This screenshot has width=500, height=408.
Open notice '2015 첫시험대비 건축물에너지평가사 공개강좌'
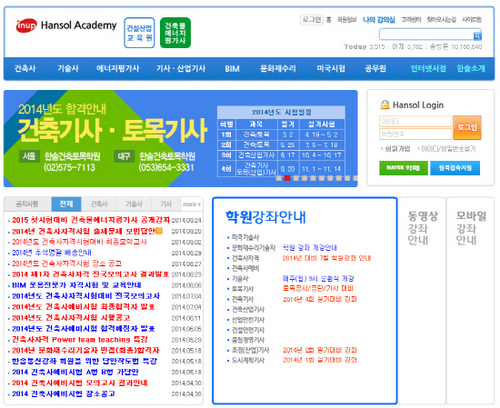click(91, 220)
